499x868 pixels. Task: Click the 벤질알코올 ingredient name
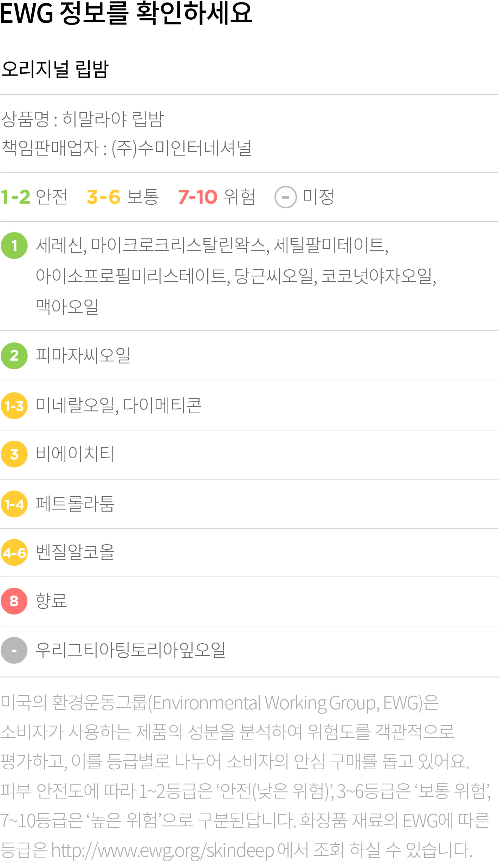tap(75, 552)
